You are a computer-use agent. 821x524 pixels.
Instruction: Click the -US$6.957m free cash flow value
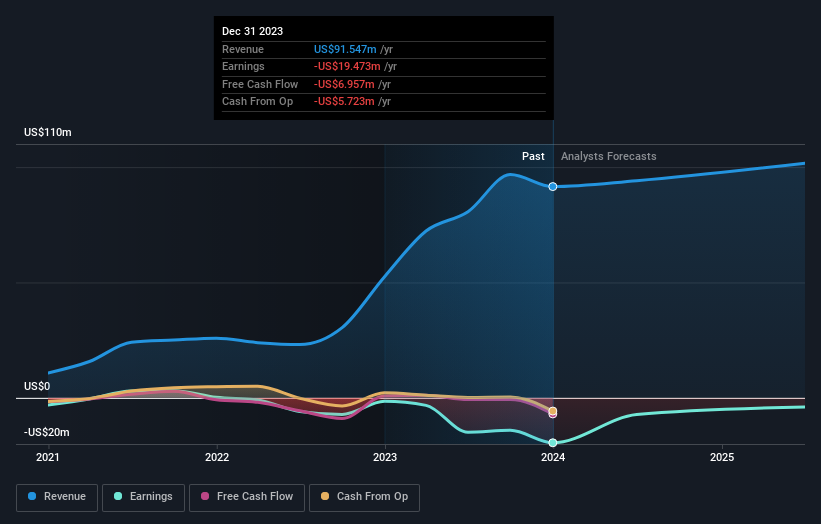(344, 84)
